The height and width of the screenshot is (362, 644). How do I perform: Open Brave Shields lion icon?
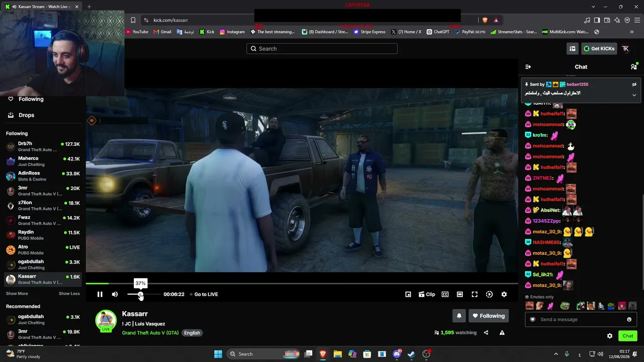point(485,20)
